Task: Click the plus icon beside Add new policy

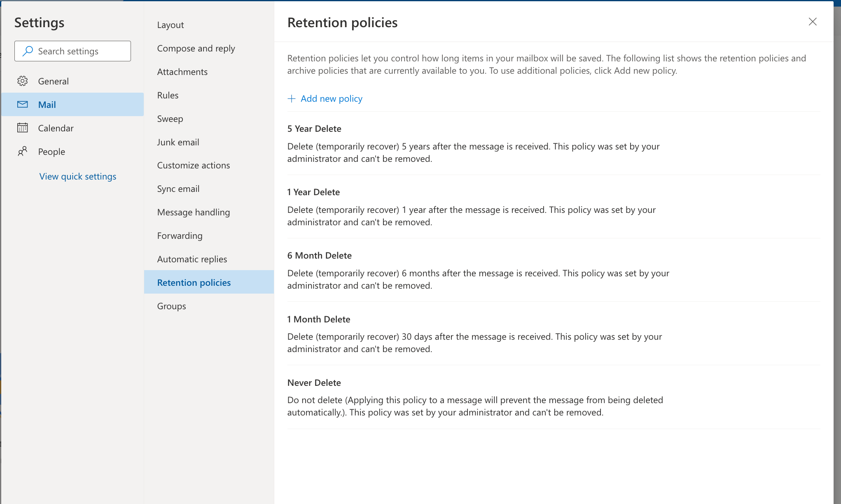Action: [x=292, y=99]
